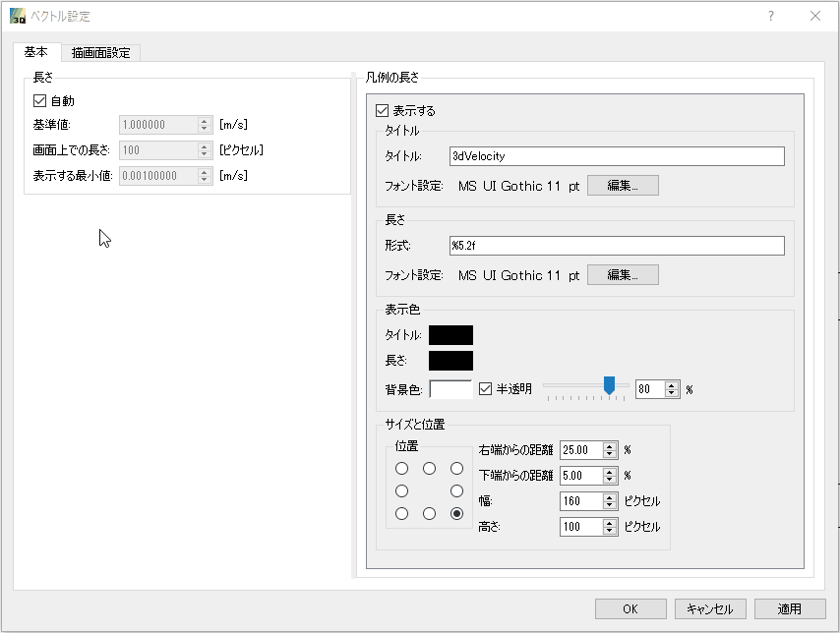
Task: Click 編集 button for title font
Action: click(x=623, y=186)
